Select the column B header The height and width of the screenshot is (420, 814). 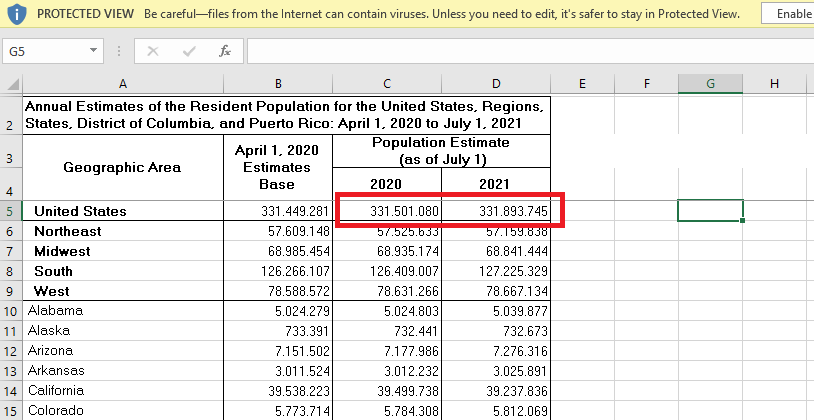point(277,84)
